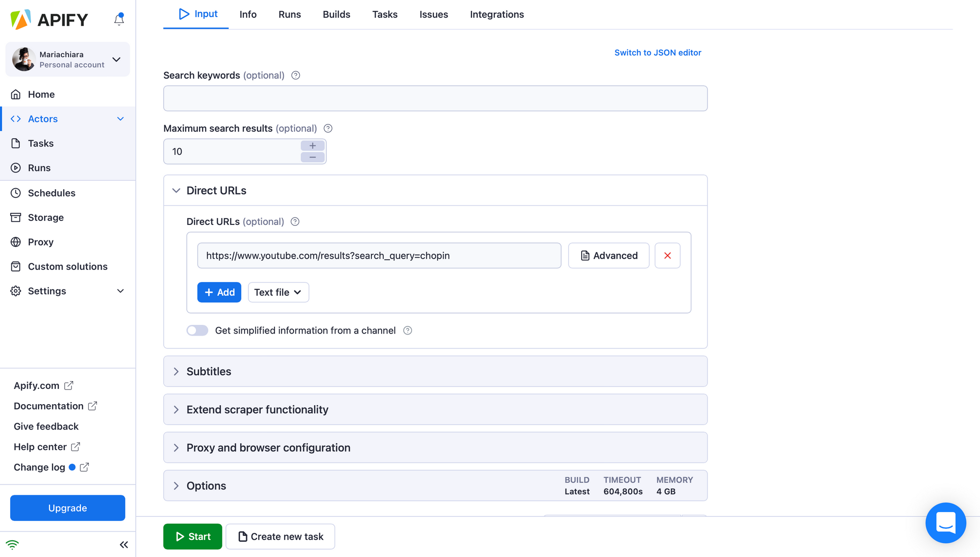The height and width of the screenshot is (557, 980).
Task: Collapse the Direct URLs section
Action: point(435,191)
